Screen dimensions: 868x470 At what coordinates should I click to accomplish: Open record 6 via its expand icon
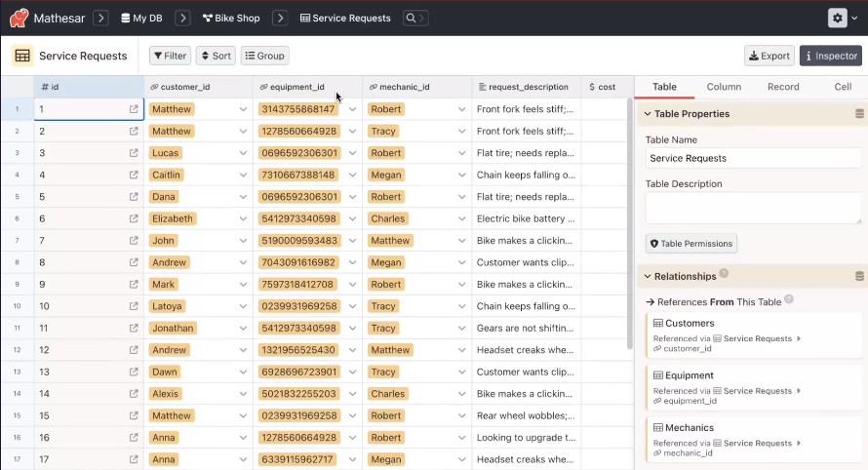pyautogui.click(x=134, y=218)
